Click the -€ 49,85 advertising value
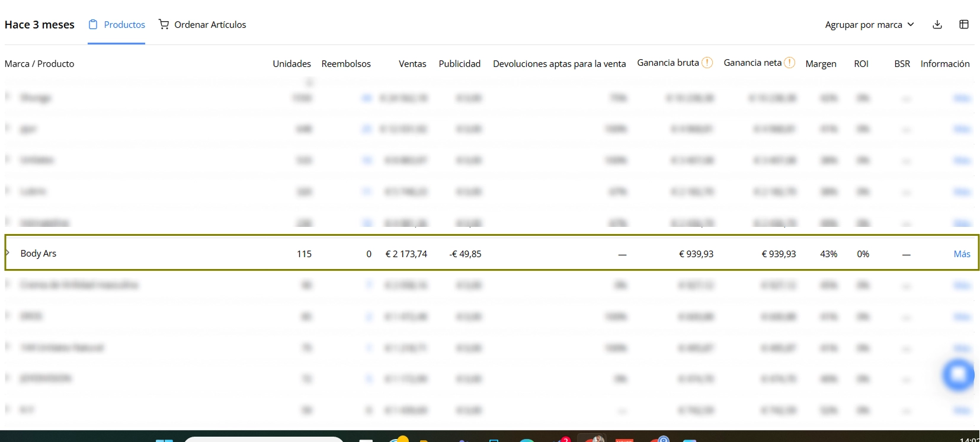The height and width of the screenshot is (442, 980). click(x=465, y=254)
